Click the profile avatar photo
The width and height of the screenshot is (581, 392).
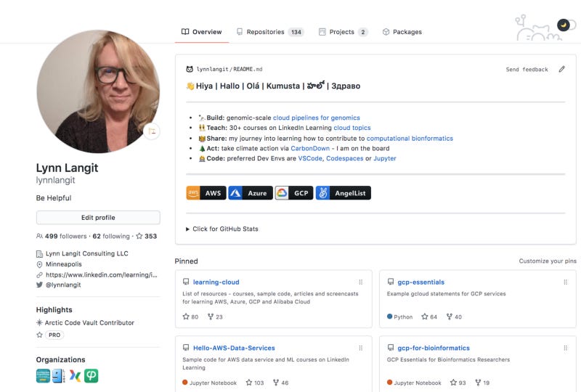pos(98,91)
